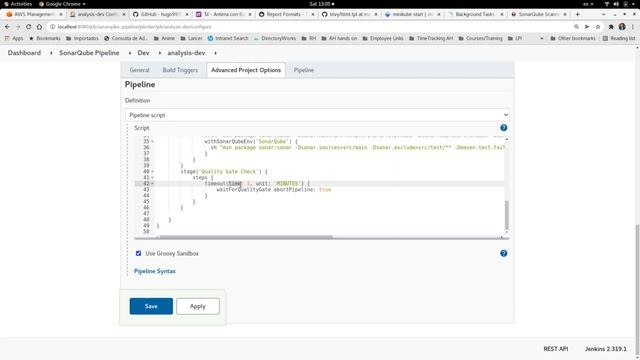Click the zoom magnifier icon in address bar
640x360 pixels.
pos(576,27)
